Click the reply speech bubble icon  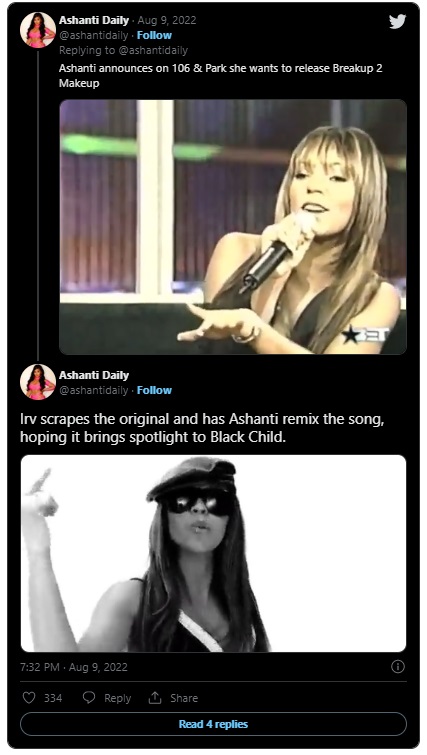point(89,697)
